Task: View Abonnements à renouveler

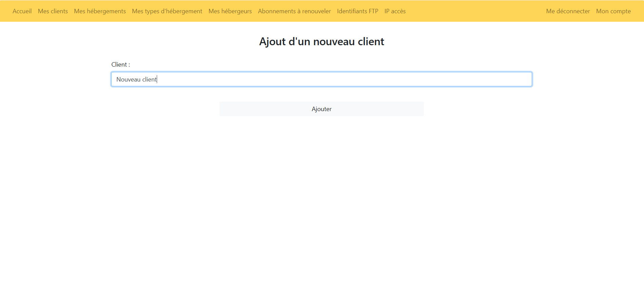Action: point(294,11)
